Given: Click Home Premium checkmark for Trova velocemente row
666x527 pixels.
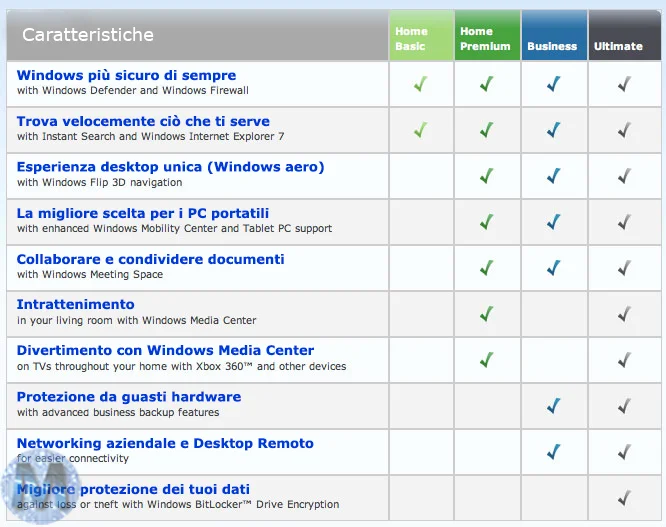Looking at the screenshot, I should [487, 130].
